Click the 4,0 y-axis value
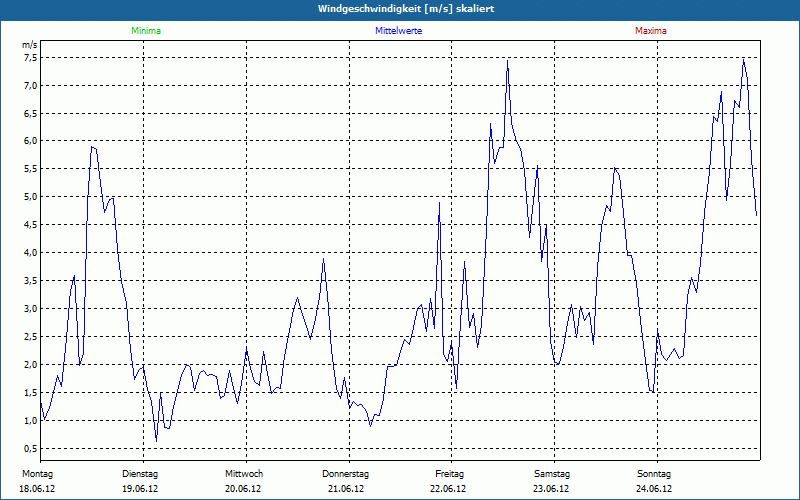The image size is (800, 500). [31, 253]
